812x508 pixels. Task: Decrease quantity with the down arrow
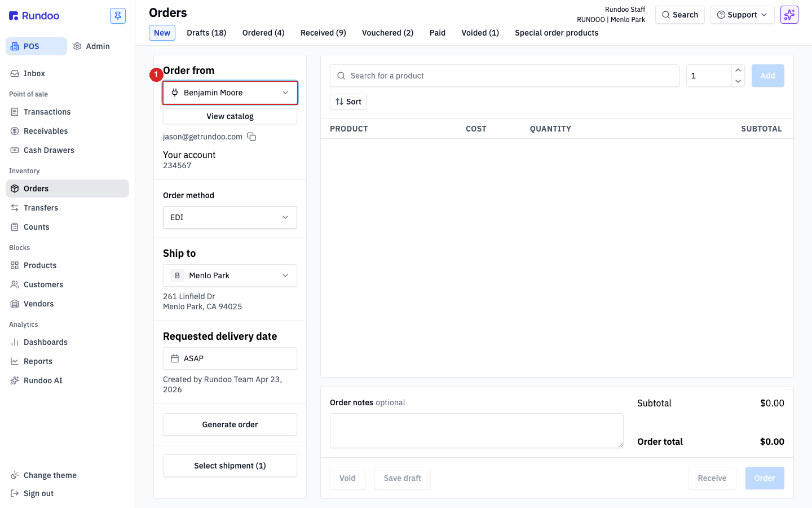tap(738, 81)
